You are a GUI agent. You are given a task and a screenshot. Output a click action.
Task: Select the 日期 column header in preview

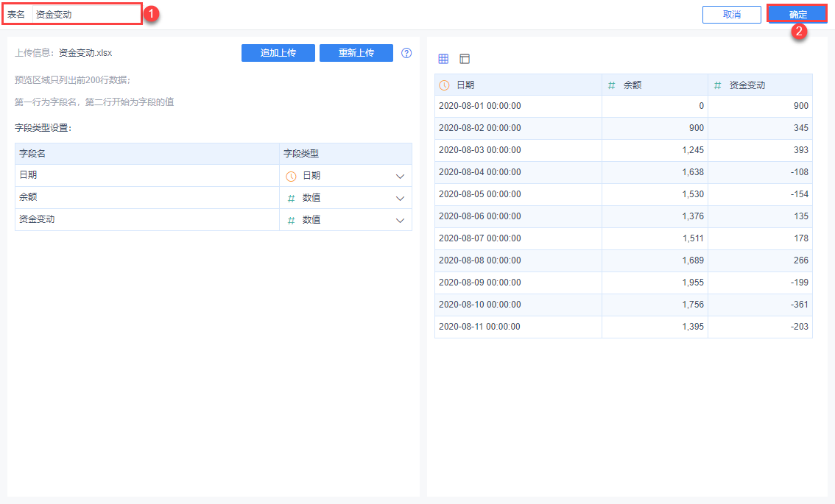click(x=518, y=85)
